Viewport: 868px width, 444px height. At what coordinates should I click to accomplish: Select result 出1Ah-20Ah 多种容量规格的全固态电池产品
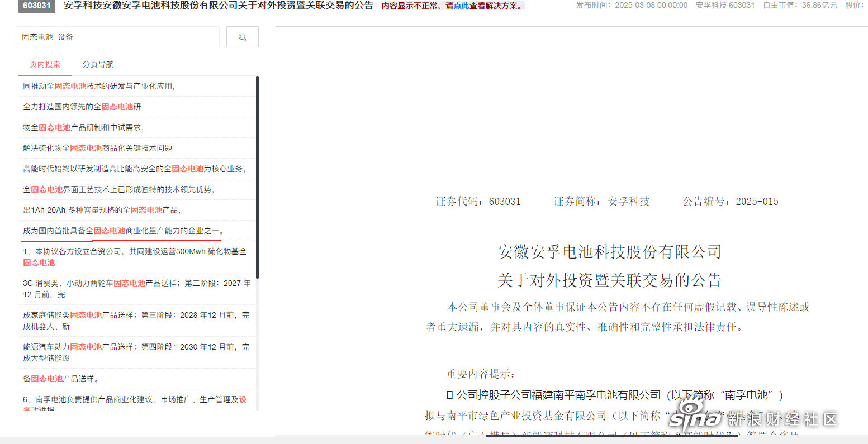[x=137, y=210]
